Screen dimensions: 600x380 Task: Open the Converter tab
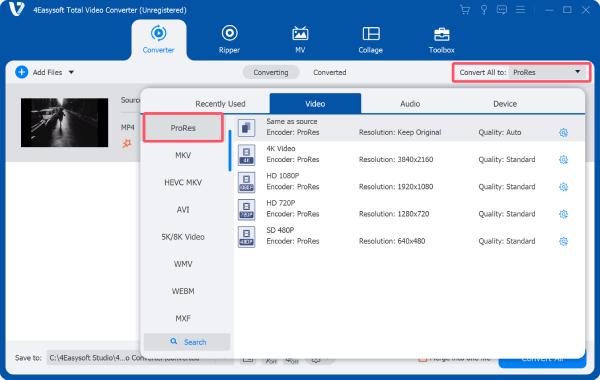tap(158, 39)
